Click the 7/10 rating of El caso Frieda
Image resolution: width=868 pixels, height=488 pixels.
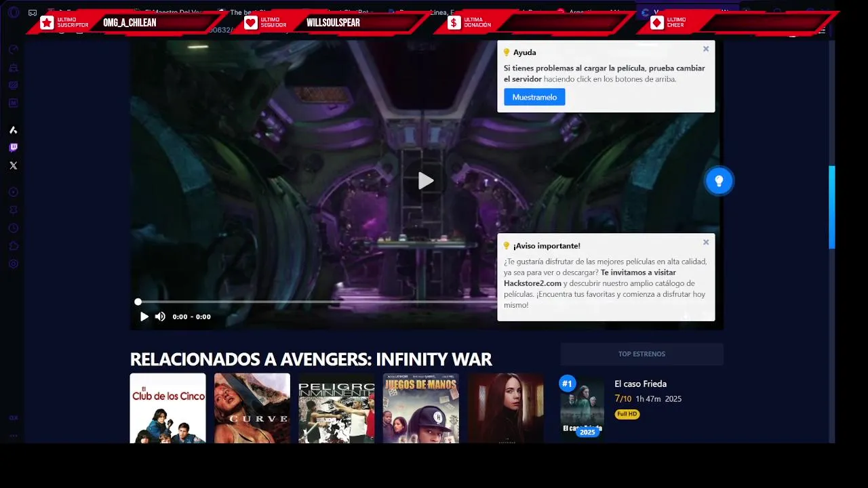[x=623, y=399]
